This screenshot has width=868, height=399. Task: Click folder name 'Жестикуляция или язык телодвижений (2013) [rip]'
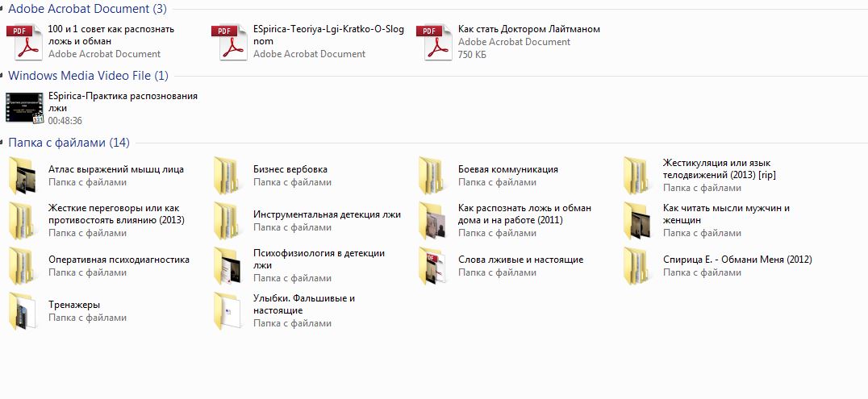coord(719,168)
